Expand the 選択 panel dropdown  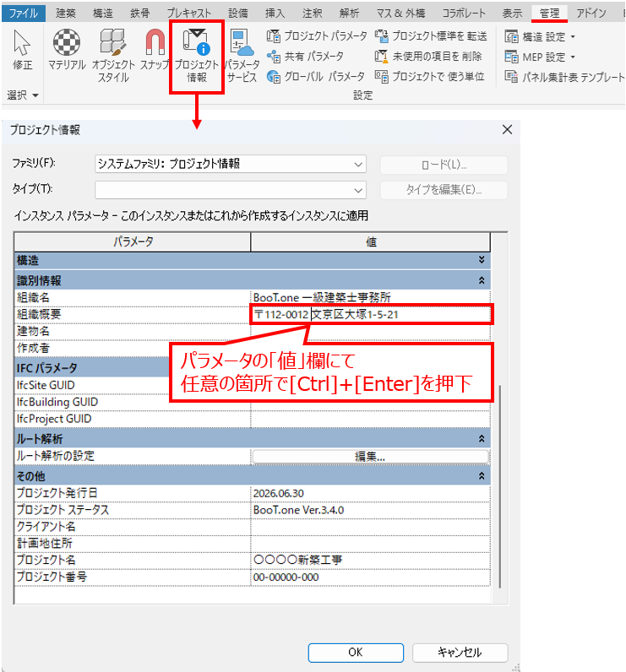tap(23, 95)
